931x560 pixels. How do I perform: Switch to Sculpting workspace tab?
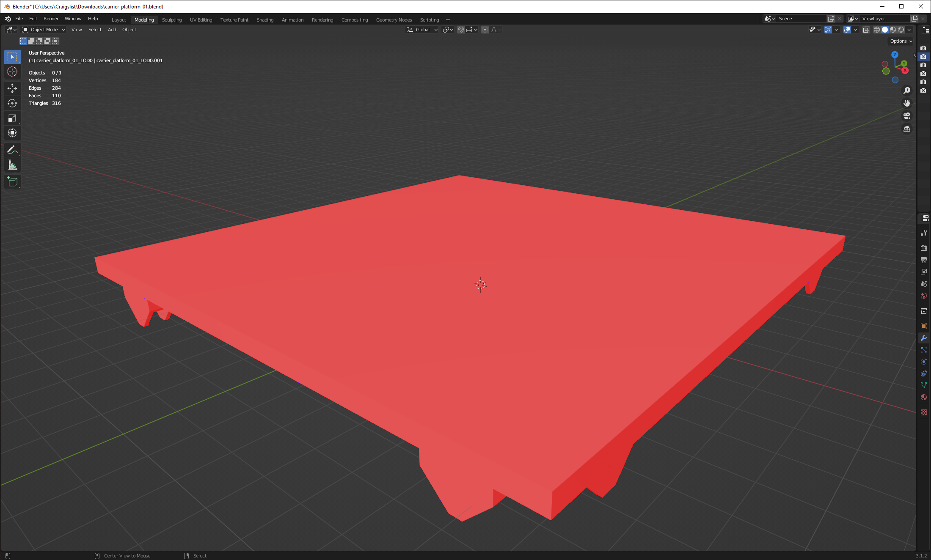[171, 19]
